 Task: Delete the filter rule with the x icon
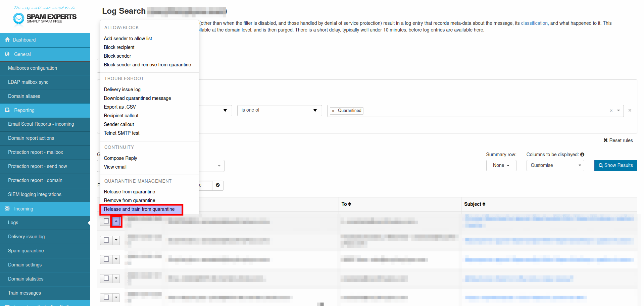630,110
